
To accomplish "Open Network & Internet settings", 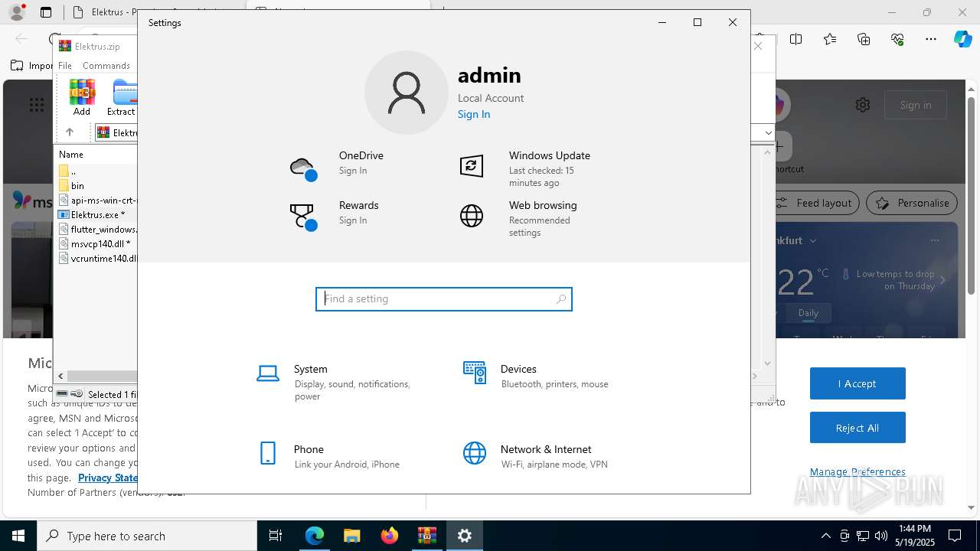I will 536,456.
